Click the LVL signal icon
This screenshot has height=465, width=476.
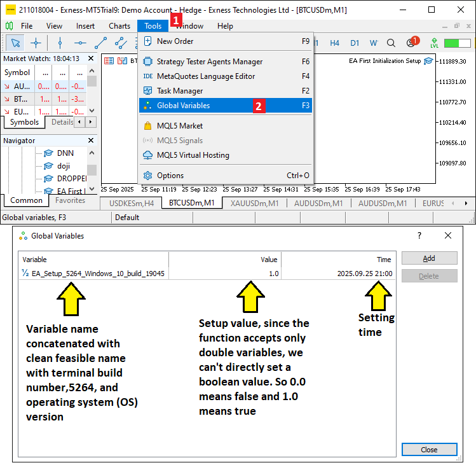point(434,43)
